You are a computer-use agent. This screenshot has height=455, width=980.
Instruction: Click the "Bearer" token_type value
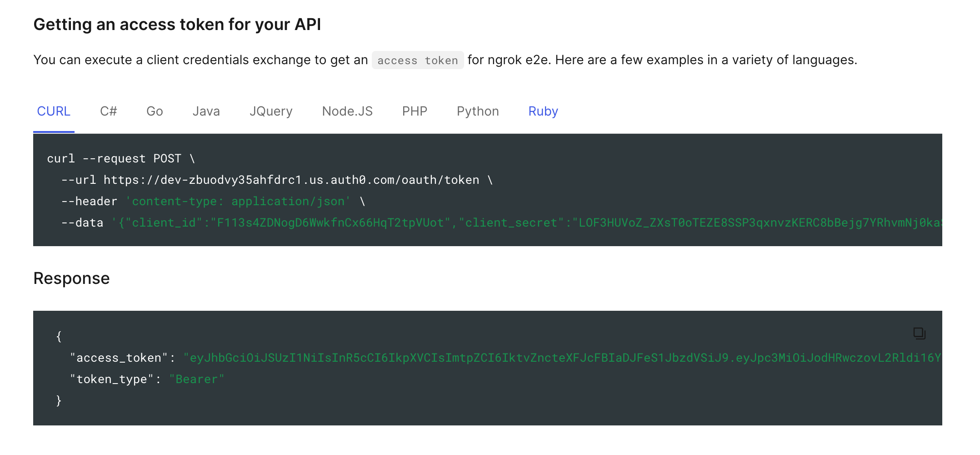(x=197, y=379)
